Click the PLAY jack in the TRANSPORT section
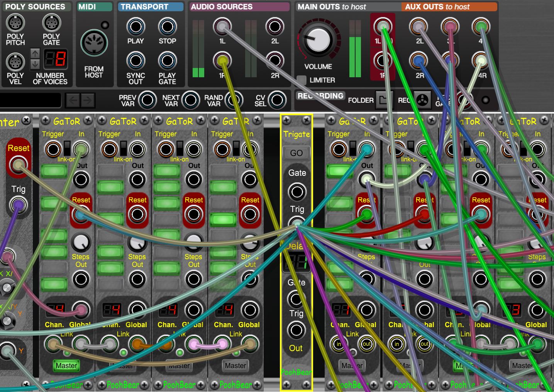The width and height of the screenshot is (554, 392). click(136, 27)
